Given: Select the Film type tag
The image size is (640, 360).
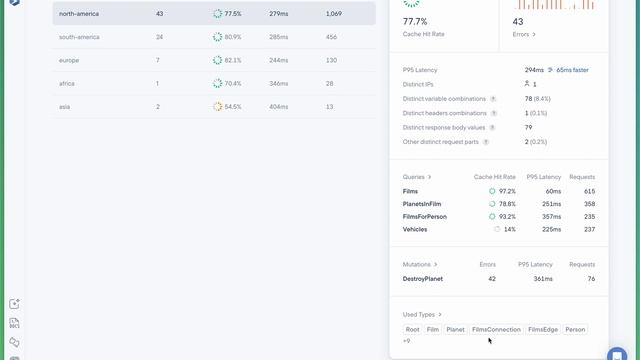Looking at the screenshot, I should (x=433, y=329).
